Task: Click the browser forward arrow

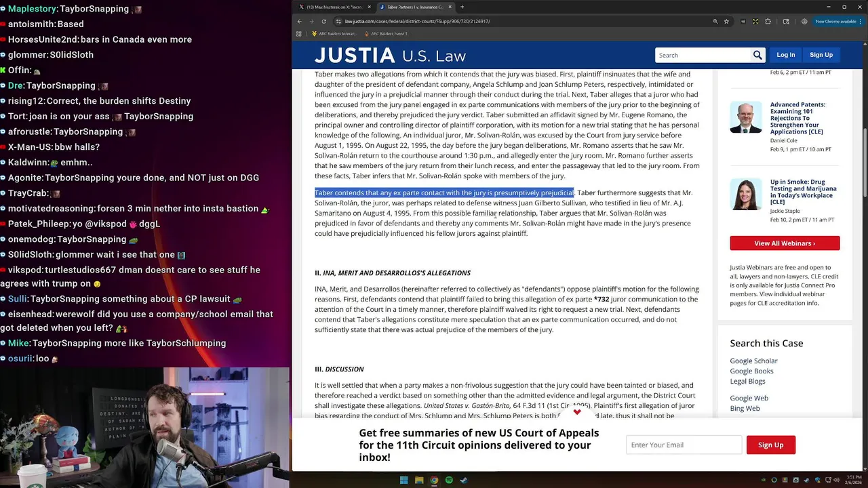Action: click(311, 21)
